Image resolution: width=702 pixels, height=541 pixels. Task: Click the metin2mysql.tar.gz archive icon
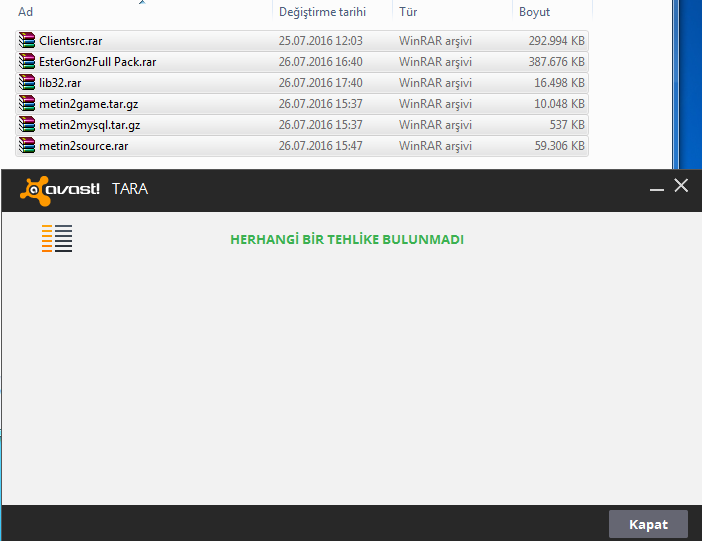27,125
